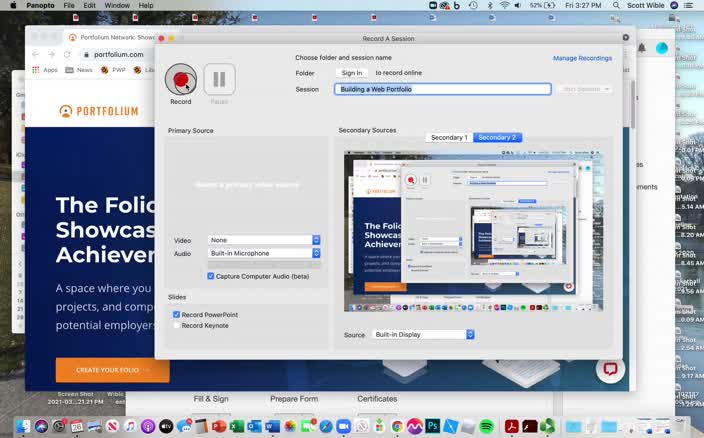Screen dimensions: 704x438
Task: Open the Video source dropdown
Action: pos(264,240)
